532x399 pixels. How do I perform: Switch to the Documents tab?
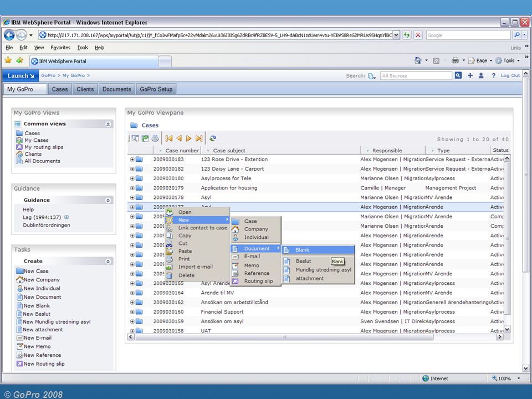[117, 89]
